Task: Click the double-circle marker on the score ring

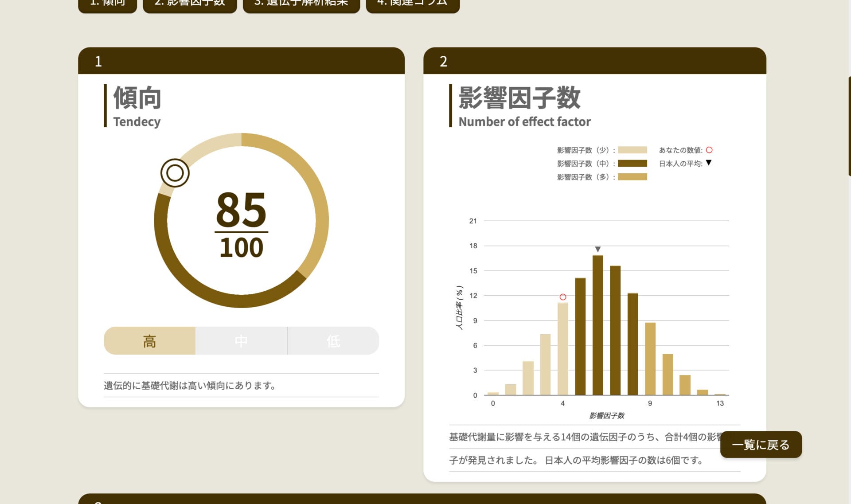Action: 175,173
